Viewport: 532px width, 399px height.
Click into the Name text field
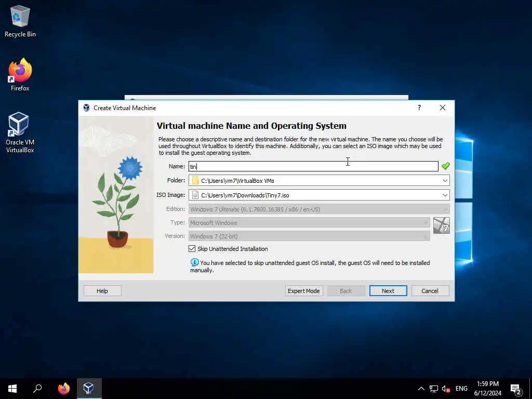click(x=313, y=166)
